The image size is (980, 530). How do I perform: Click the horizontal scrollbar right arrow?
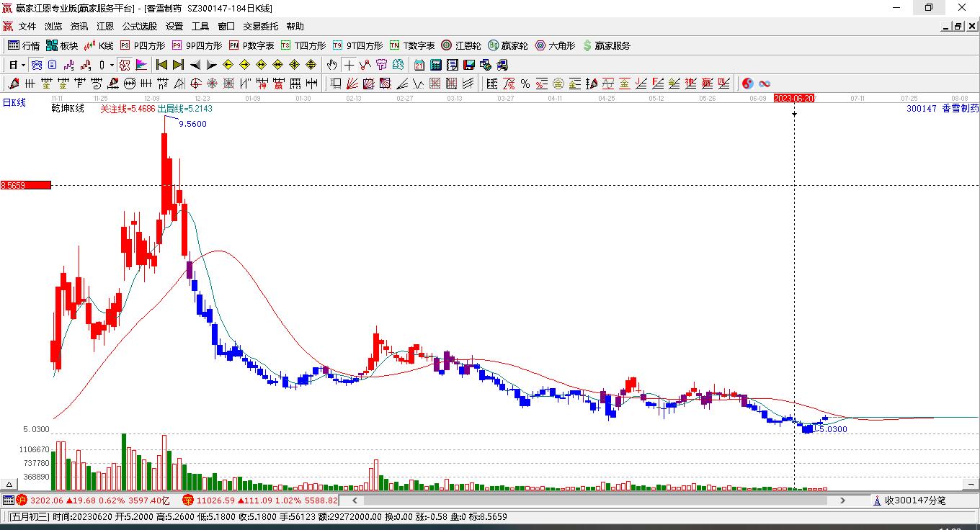point(843,500)
